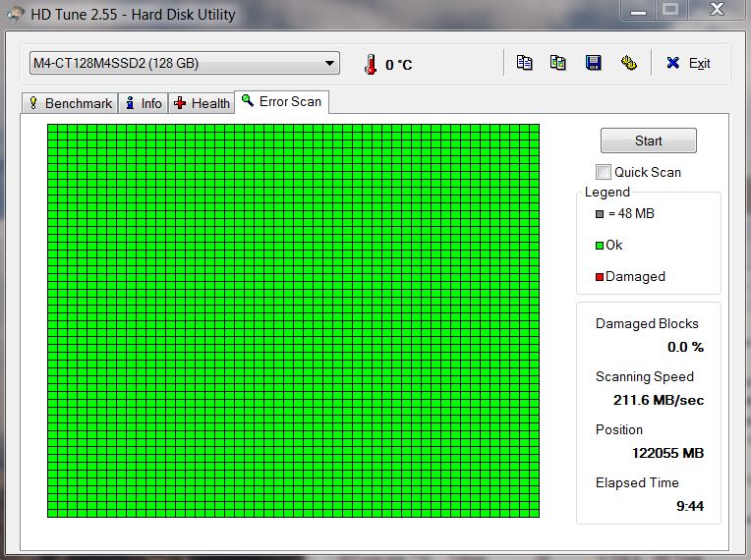Enable the Quick Scan checkbox
This screenshot has width=751, height=560.
click(604, 172)
